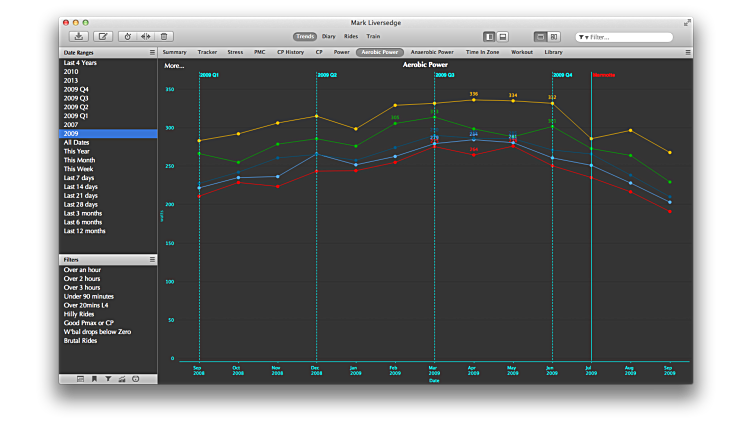Click the filter funnel icon in bottom bar
Screen dimensions: 752x423
[x=108, y=379]
